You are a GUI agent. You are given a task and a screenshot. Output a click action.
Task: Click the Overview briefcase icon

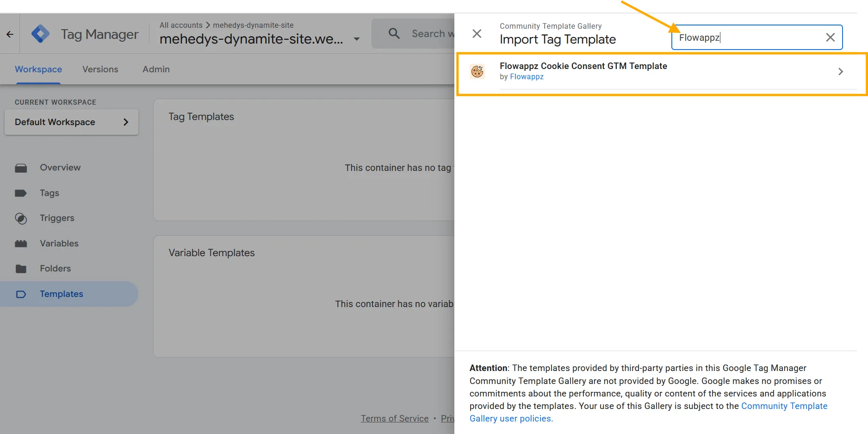tap(21, 168)
